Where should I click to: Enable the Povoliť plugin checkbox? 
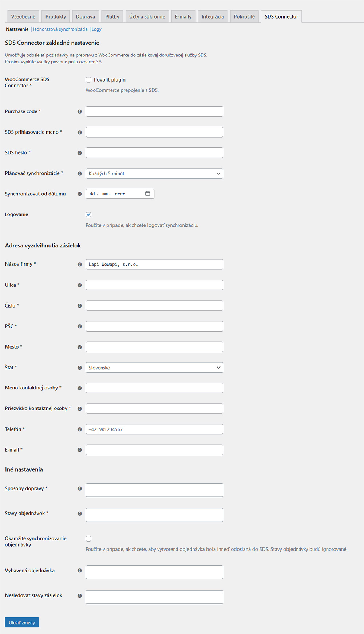pos(88,80)
